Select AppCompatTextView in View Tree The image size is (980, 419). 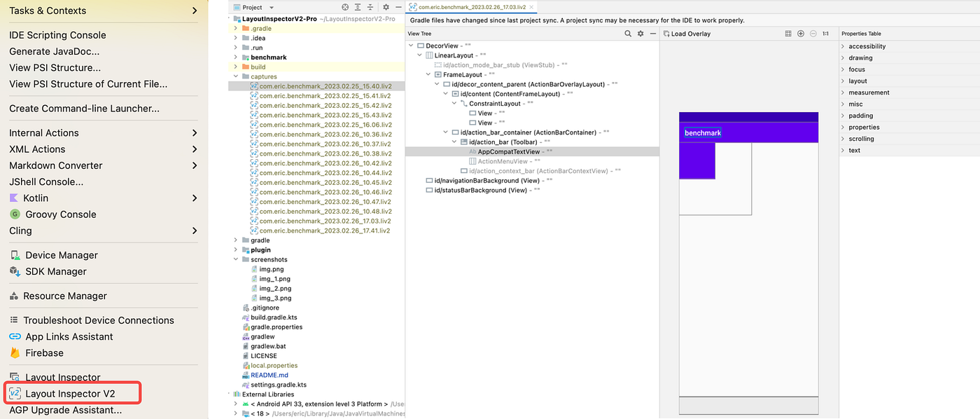tap(509, 151)
